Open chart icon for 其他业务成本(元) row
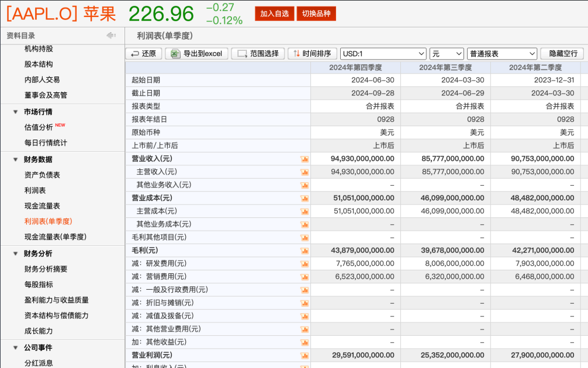 tap(305, 225)
